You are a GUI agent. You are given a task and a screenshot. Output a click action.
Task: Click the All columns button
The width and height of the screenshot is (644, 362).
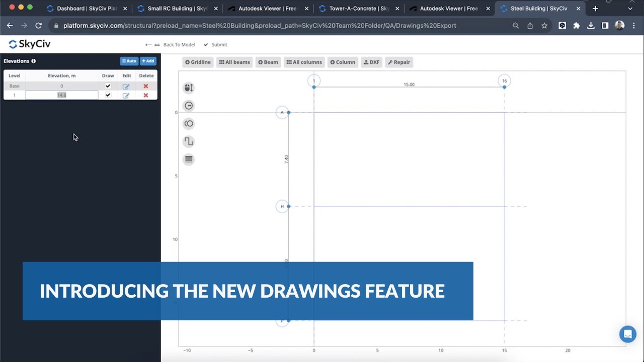[304, 62]
